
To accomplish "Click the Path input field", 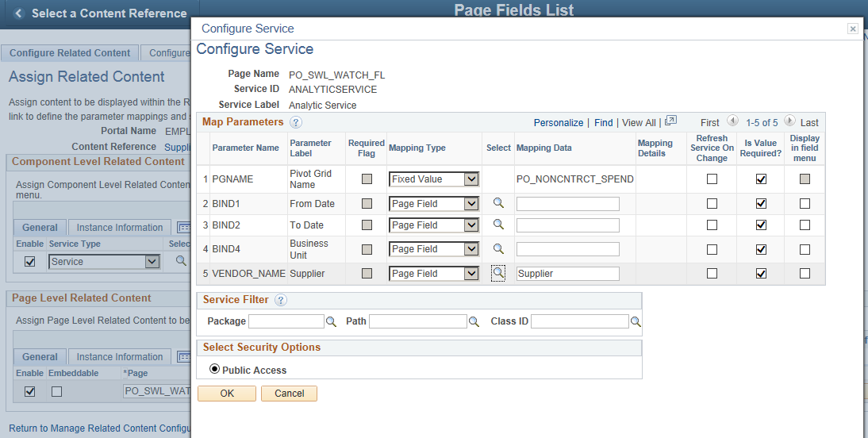I will click(x=418, y=321).
